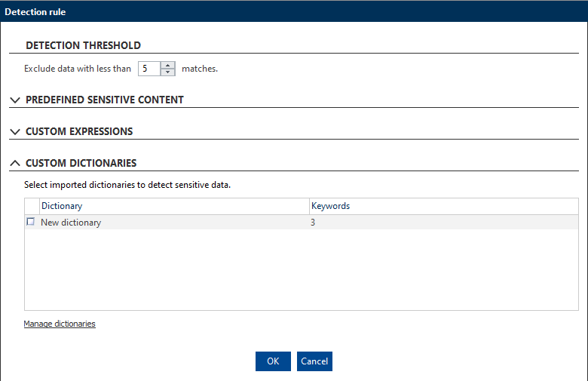Click the Custom Expressions heading text

pos(79,131)
